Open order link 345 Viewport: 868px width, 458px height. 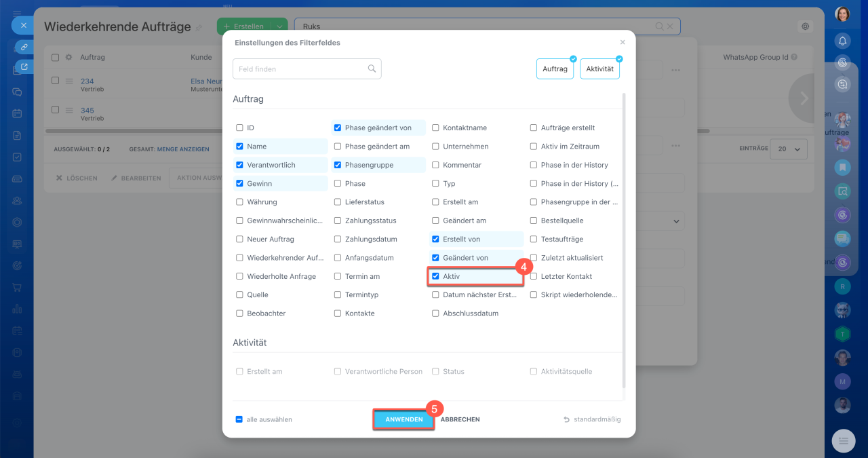87,110
